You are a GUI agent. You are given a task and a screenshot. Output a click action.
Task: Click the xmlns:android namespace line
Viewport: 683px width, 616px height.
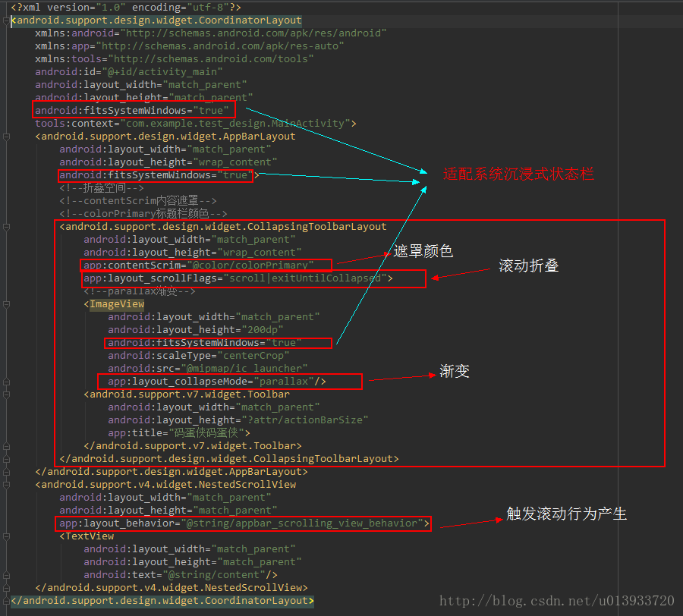coord(211,33)
